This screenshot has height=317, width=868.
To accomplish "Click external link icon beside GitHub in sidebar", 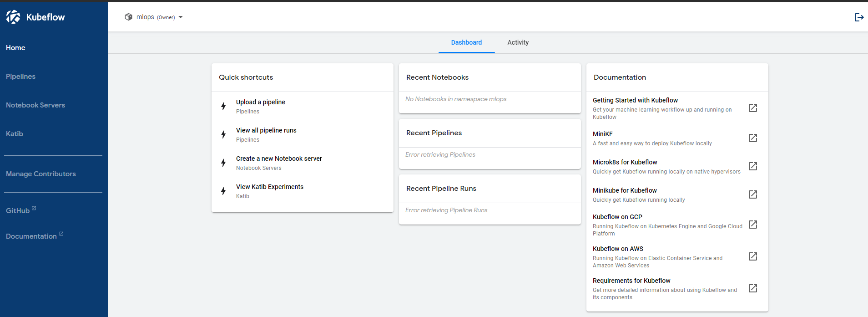I will (34, 208).
